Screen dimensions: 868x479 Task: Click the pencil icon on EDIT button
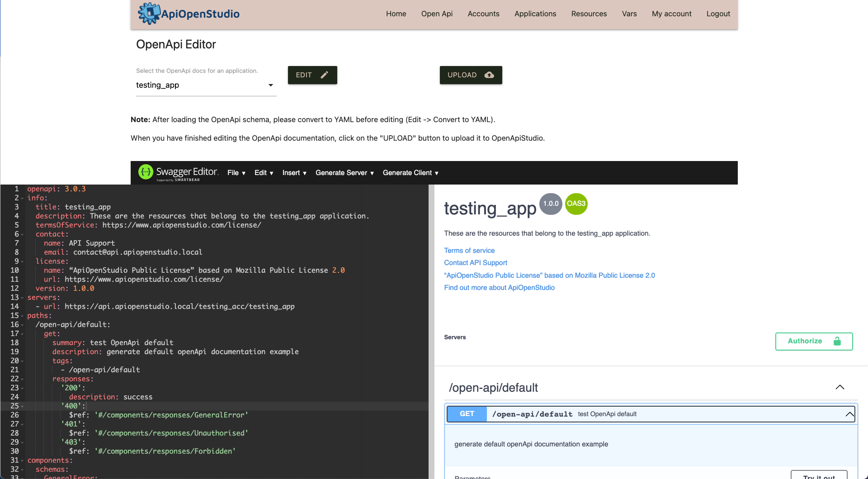(x=324, y=75)
